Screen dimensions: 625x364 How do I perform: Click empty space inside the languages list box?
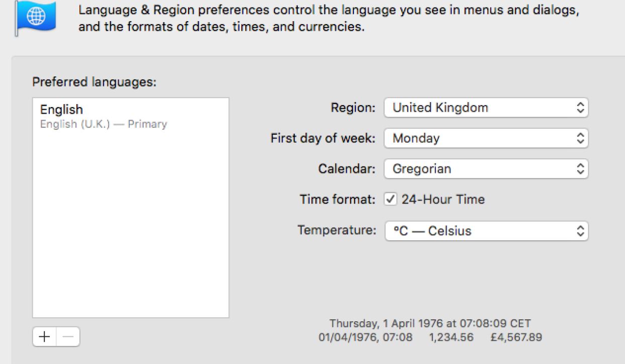pyautogui.click(x=131, y=226)
